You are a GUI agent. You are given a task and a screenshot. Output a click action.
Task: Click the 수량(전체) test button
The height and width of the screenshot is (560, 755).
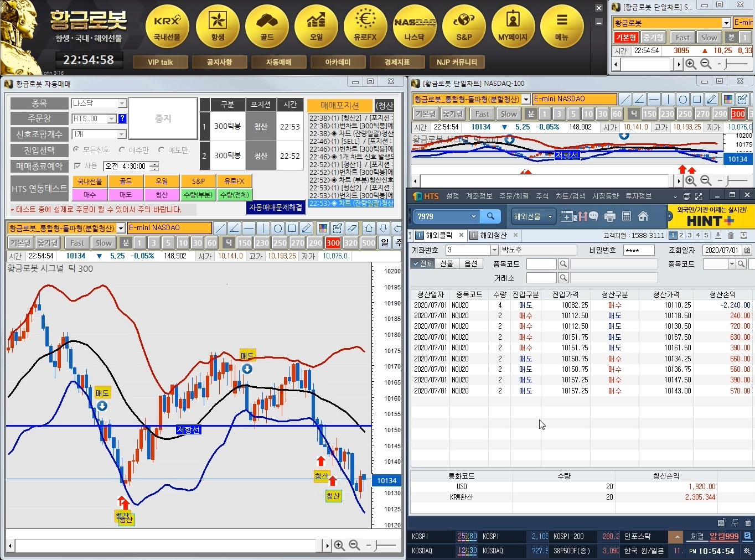[x=234, y=195]
